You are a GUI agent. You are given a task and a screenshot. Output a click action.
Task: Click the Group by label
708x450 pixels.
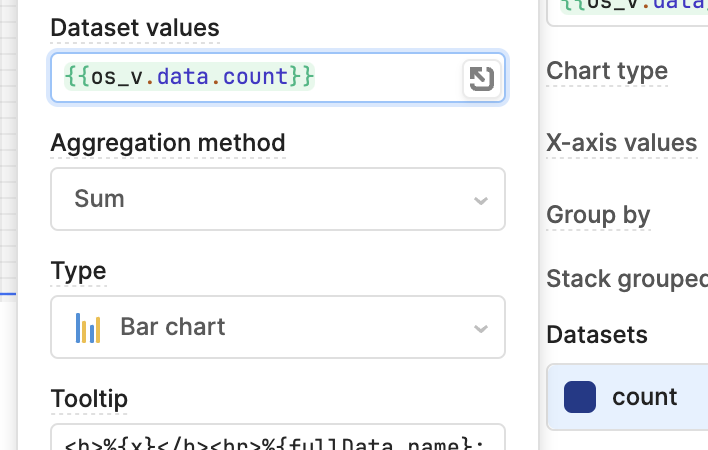598,215
